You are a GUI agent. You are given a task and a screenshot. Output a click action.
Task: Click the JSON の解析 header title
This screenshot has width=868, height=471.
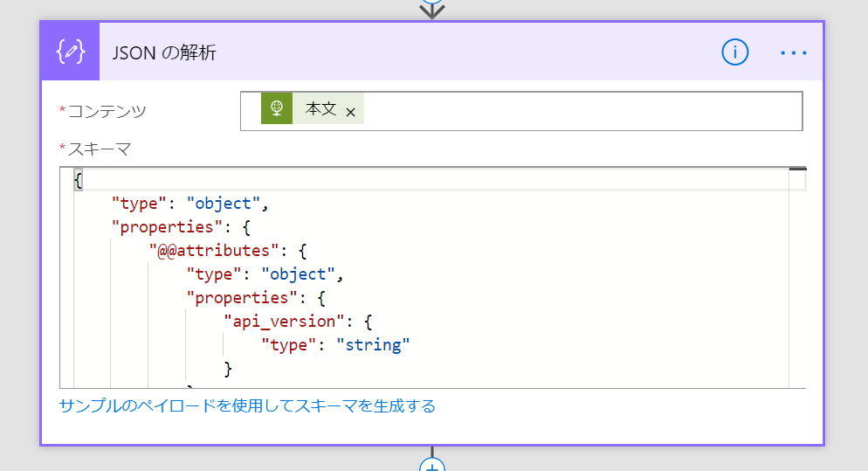[164, 52]
